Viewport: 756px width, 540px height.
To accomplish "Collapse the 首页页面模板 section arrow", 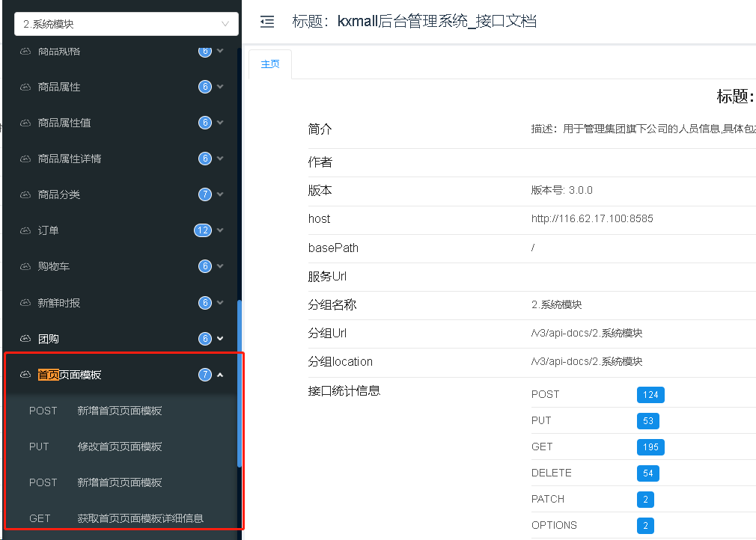I will [220, 375].
